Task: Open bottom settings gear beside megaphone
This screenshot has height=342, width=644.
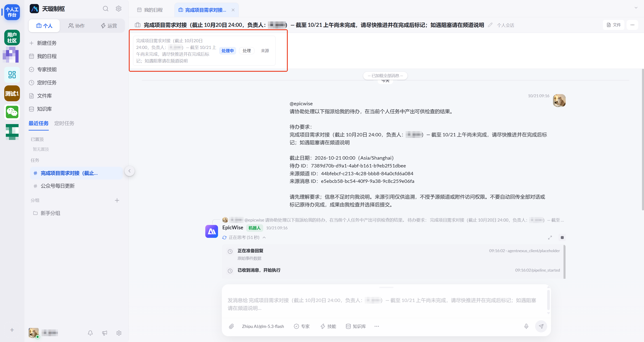Action: coord(119,333)
